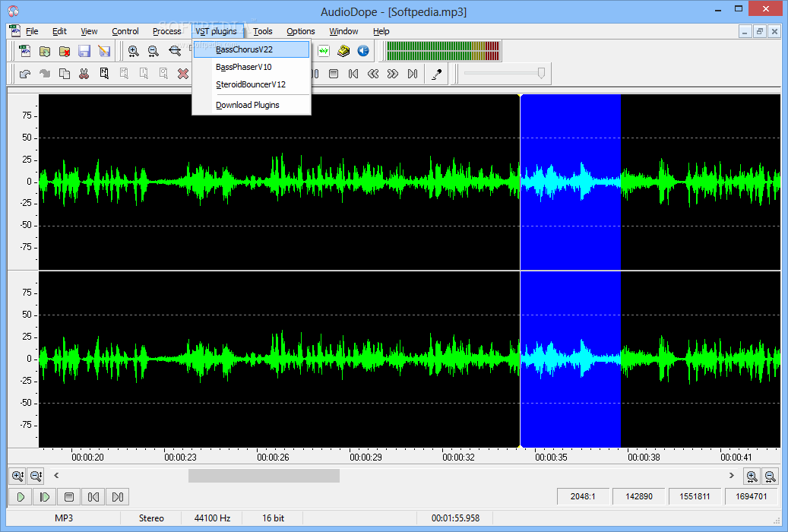
Task: Cut the selection with the scissors icon
Action: coord(84,74)
